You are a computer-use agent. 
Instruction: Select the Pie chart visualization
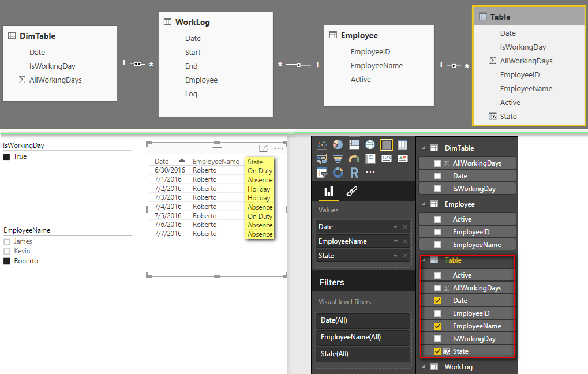(x=338, y=145)
